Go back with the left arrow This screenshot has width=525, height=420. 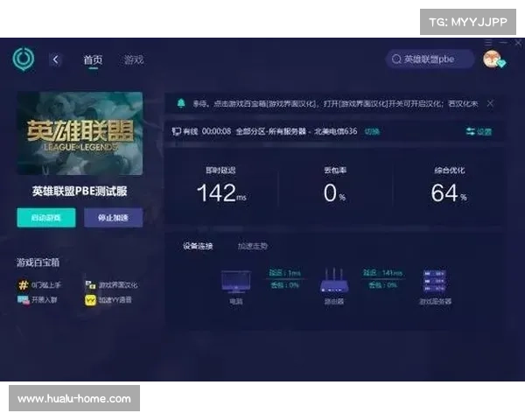tap(56, 60)
